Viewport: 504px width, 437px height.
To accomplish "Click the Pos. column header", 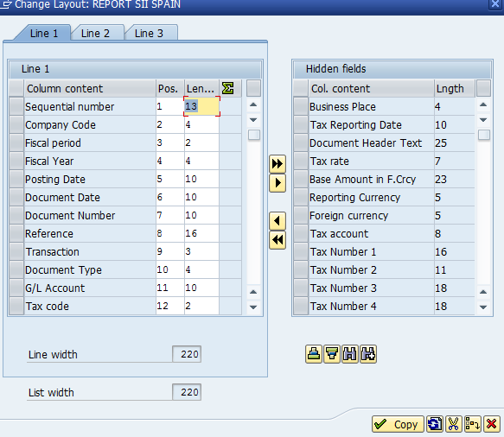I will pyautogui.click(x=170, y=88).
